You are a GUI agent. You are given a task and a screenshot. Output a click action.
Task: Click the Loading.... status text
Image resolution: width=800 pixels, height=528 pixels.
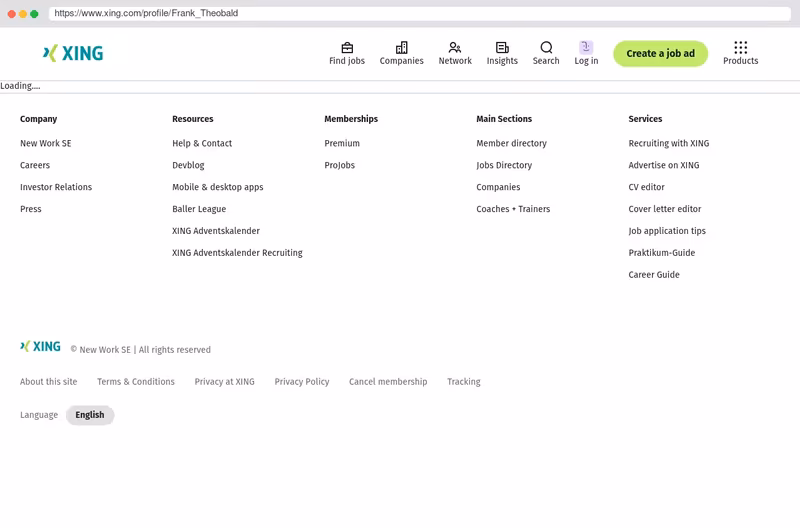point(20,86)
